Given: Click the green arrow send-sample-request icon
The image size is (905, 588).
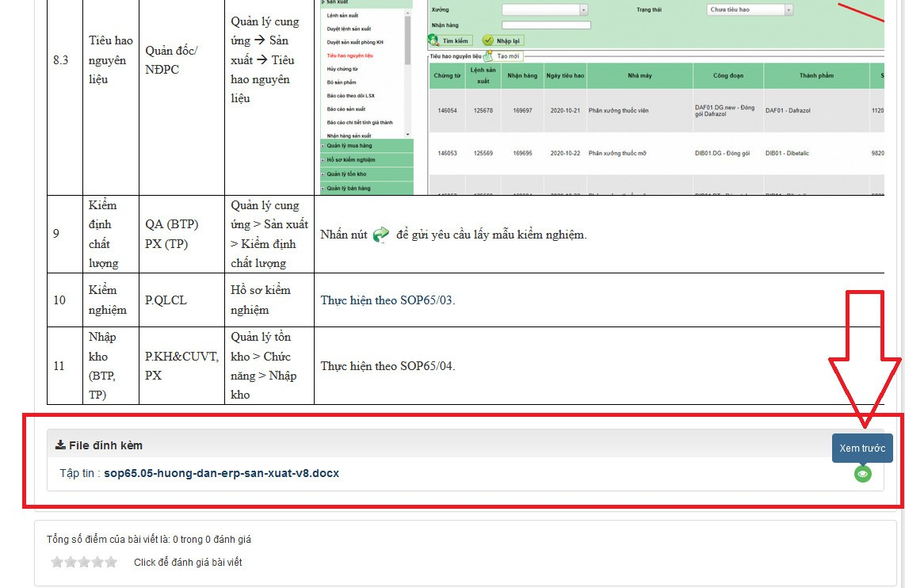Looking at the screenshot, I should (381, 235).
